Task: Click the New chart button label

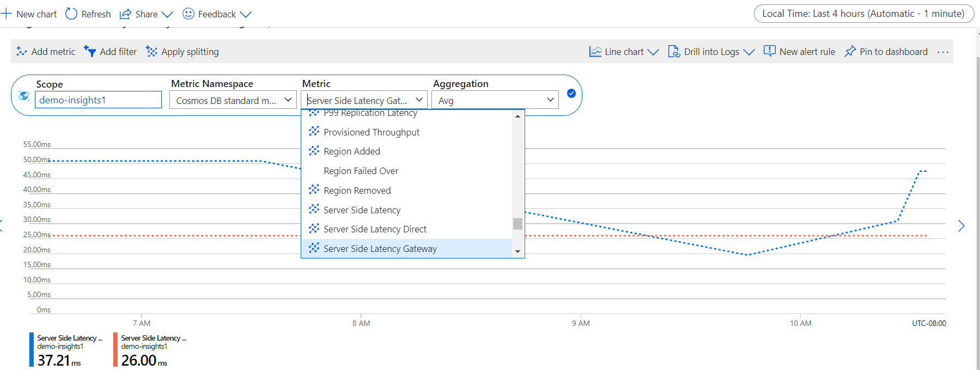Action: (x=36, y=14)
